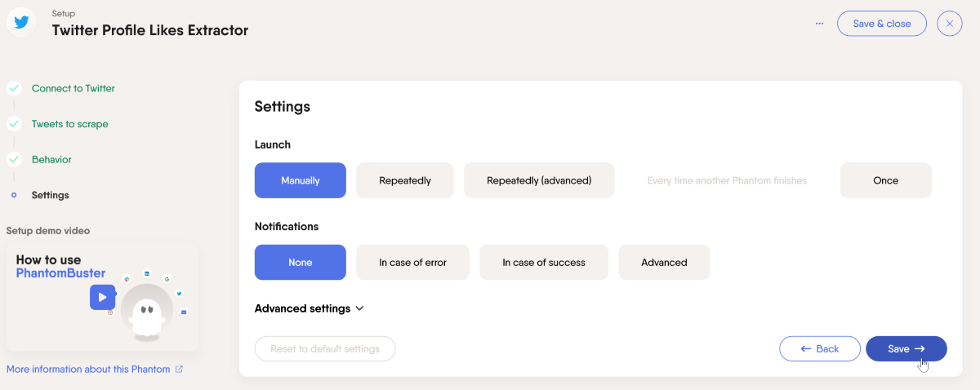Viewport: 980px width, 390px height.
Task: Click the Tweets to scrape checkmark icon
Action: (14, 124)
